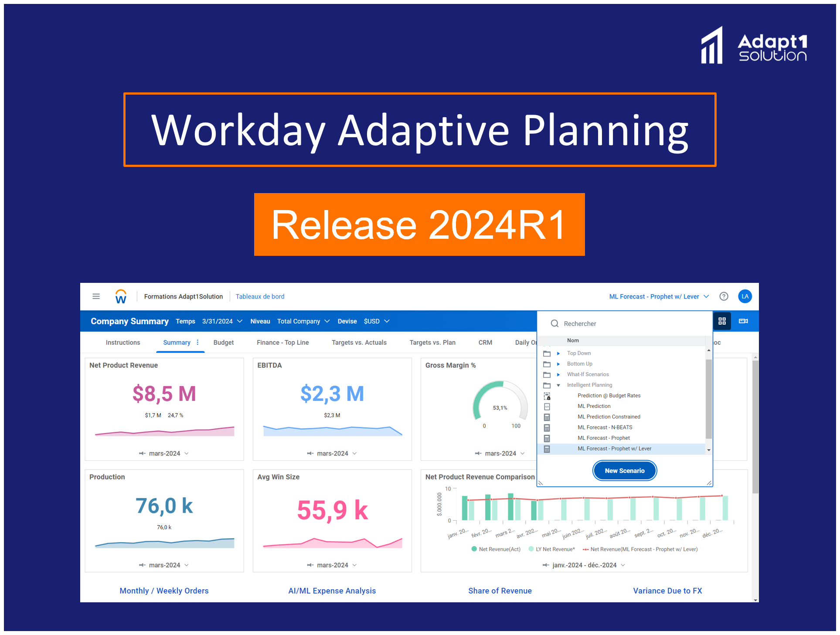Click the Intelligent Planning folder icon
This screenshot has height=635, width=840.
[547, 385]
